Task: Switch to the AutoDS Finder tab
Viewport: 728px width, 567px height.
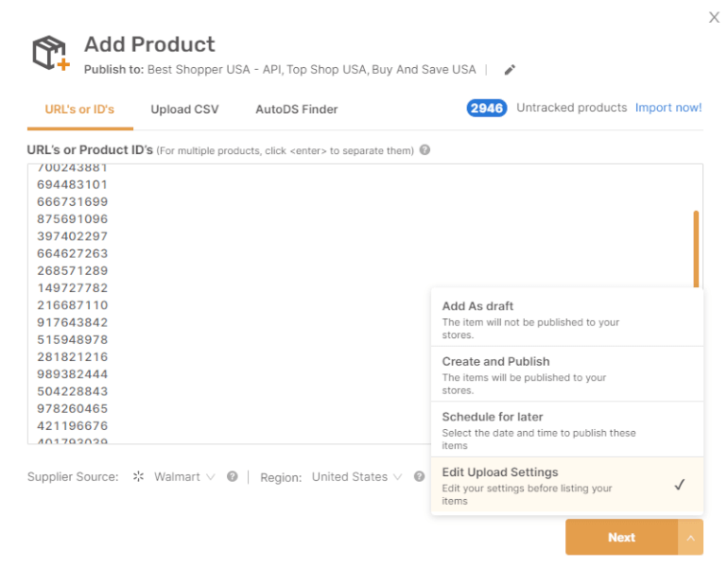Action: point(296,110)
